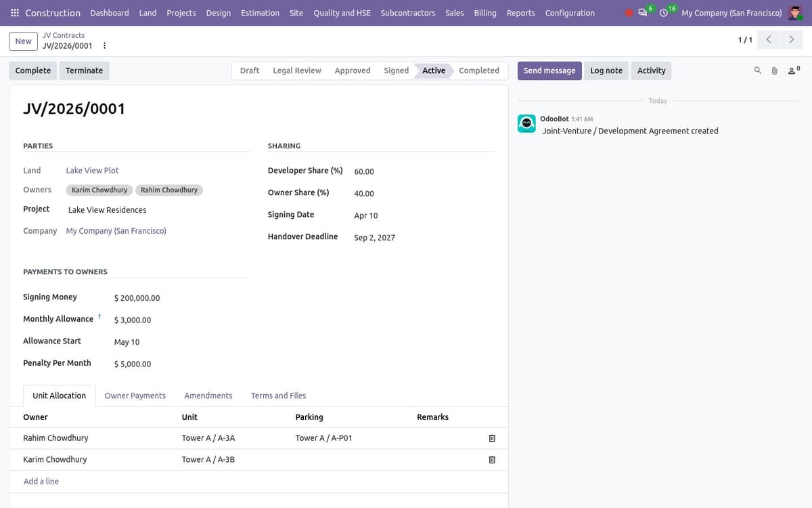Go to the previous record arrow

tap(769, 40)
